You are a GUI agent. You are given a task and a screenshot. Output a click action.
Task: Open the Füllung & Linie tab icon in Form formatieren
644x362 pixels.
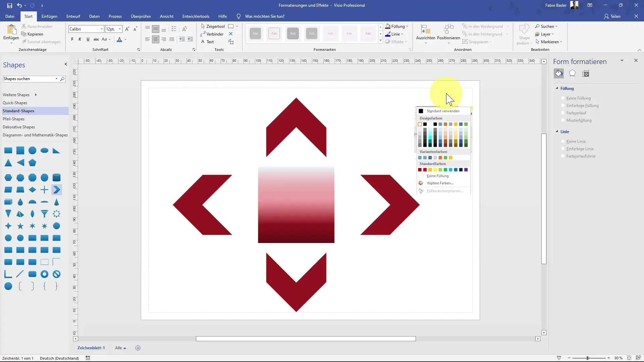[x=559, y=73]
